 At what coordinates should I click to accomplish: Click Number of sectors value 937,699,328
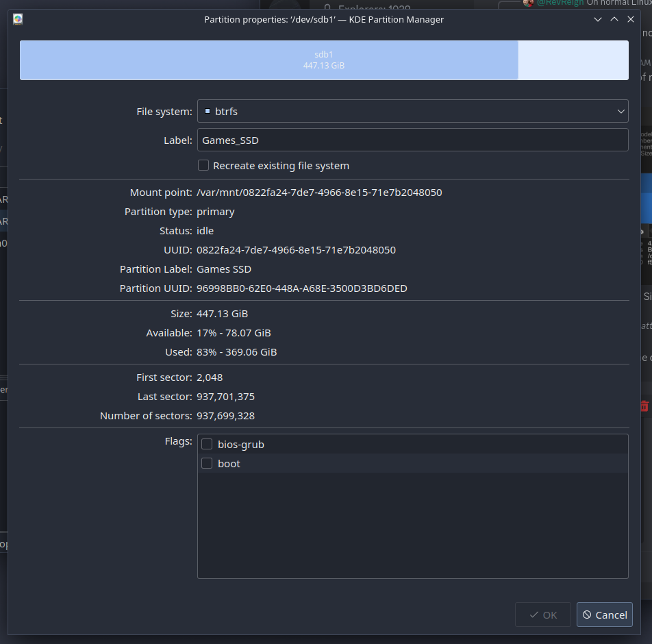(x=225, y=416)
